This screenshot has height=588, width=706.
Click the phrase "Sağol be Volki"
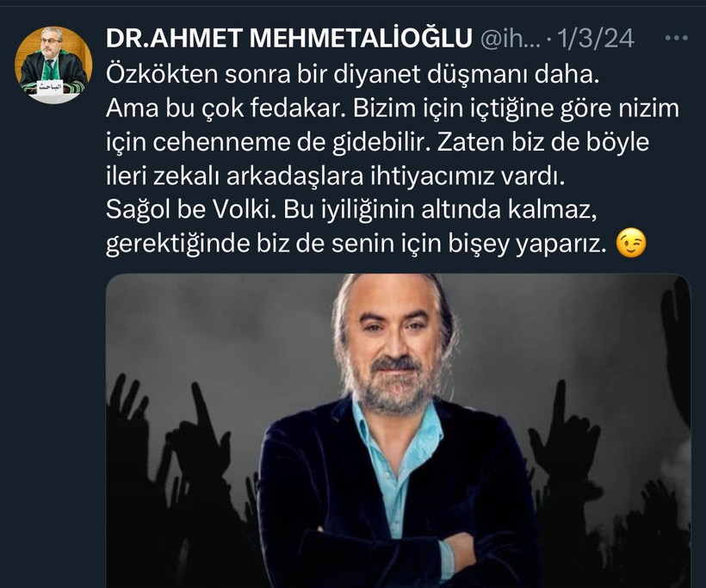(x=190, y=210)
